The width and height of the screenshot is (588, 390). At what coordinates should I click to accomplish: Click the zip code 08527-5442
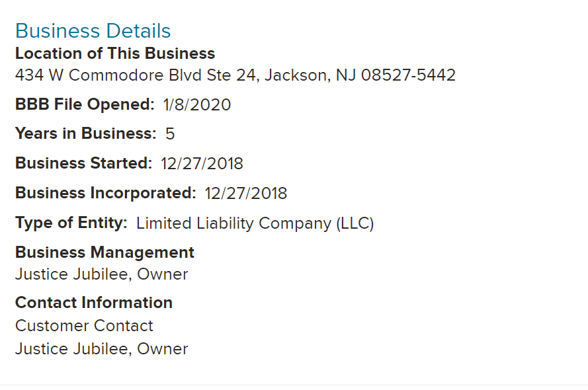(x=408, y=75)
